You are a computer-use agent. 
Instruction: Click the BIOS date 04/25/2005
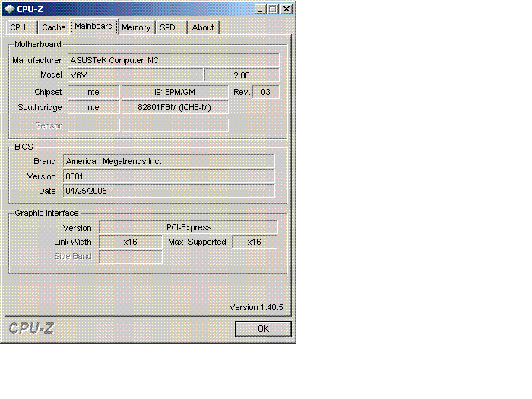pos(169,191)
